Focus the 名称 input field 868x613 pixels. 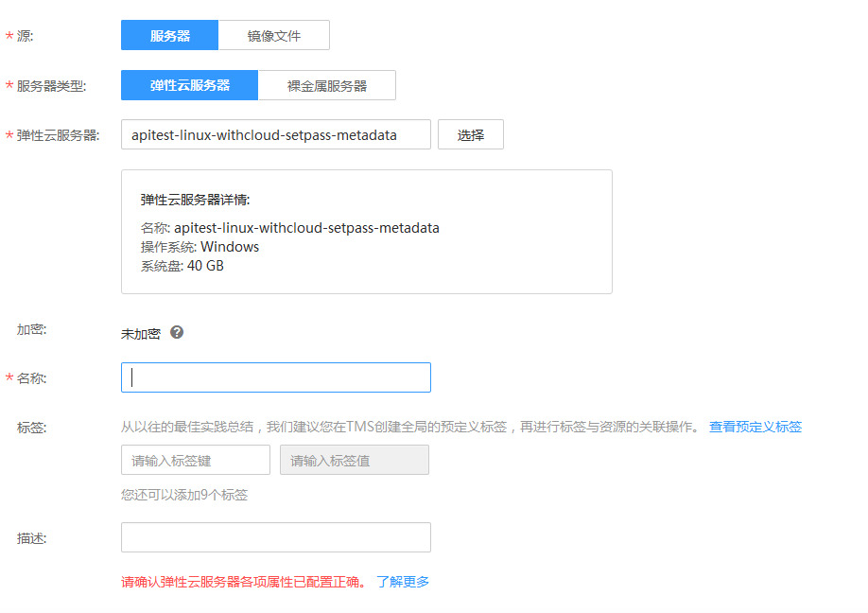[276, 377]
